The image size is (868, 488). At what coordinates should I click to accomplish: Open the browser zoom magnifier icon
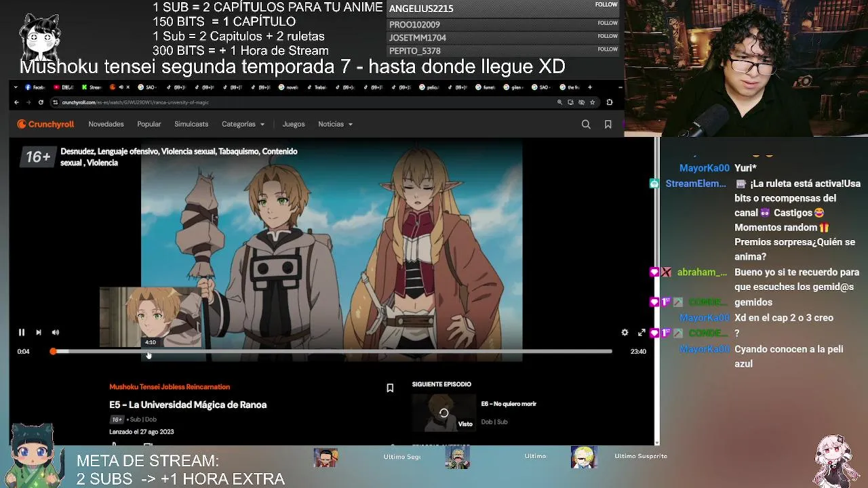click(559, 102)
